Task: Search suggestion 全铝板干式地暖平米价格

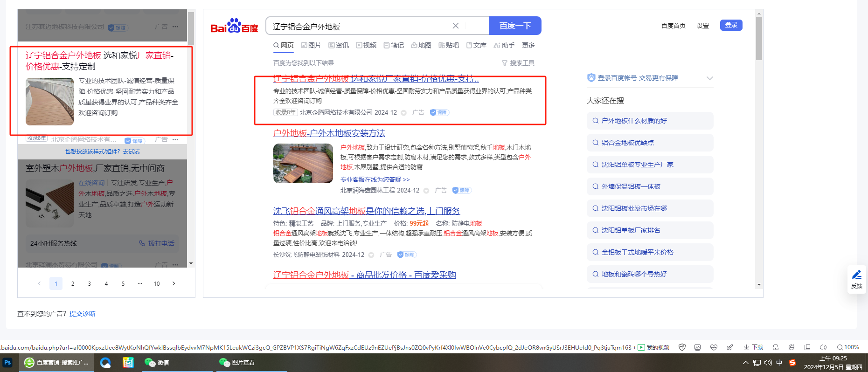Action: click(650, 252)
